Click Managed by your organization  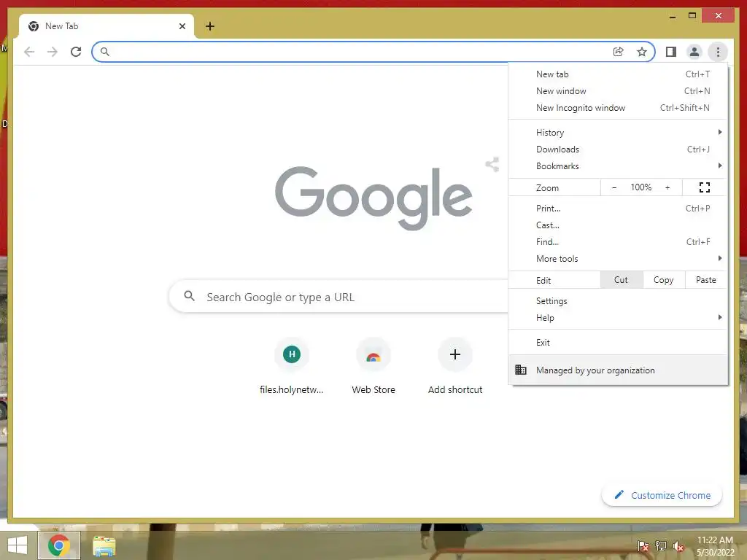click(618, 370)
